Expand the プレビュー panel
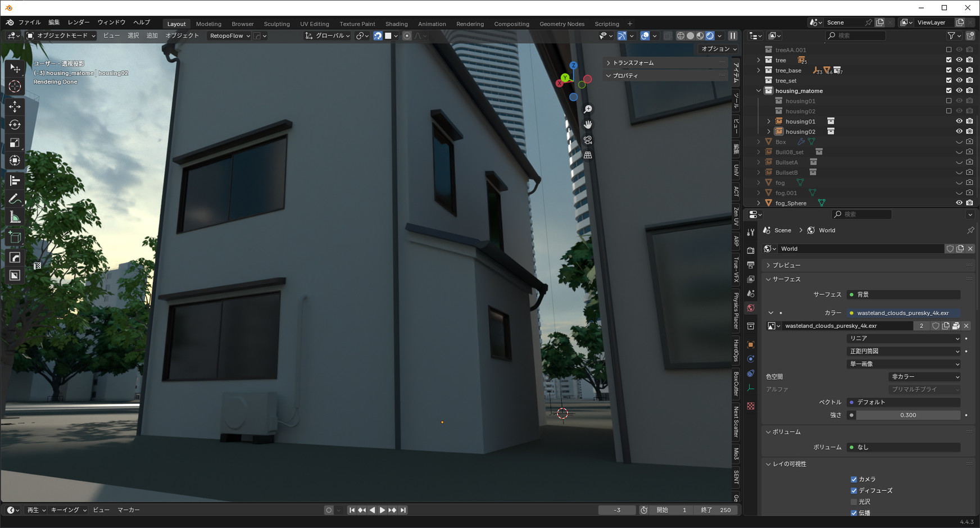 (786, 265)
